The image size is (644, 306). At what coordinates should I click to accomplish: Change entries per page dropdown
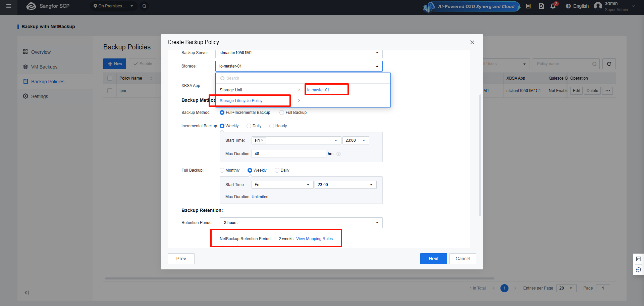567,288
